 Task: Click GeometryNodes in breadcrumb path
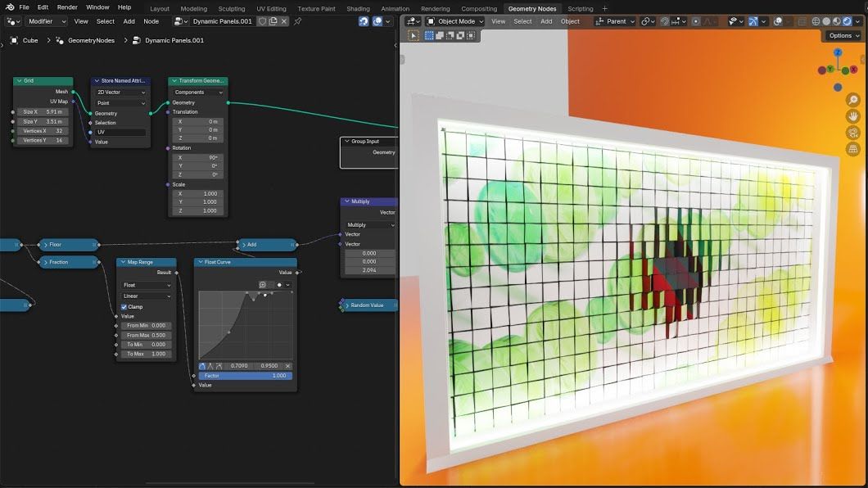[x=92, y=40]
